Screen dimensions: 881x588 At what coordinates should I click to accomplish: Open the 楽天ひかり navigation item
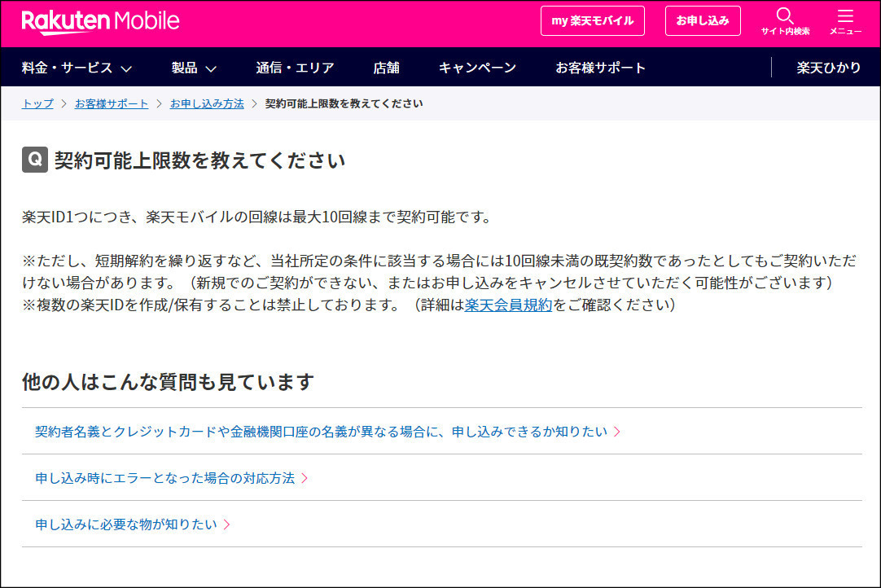click(828, 68)
